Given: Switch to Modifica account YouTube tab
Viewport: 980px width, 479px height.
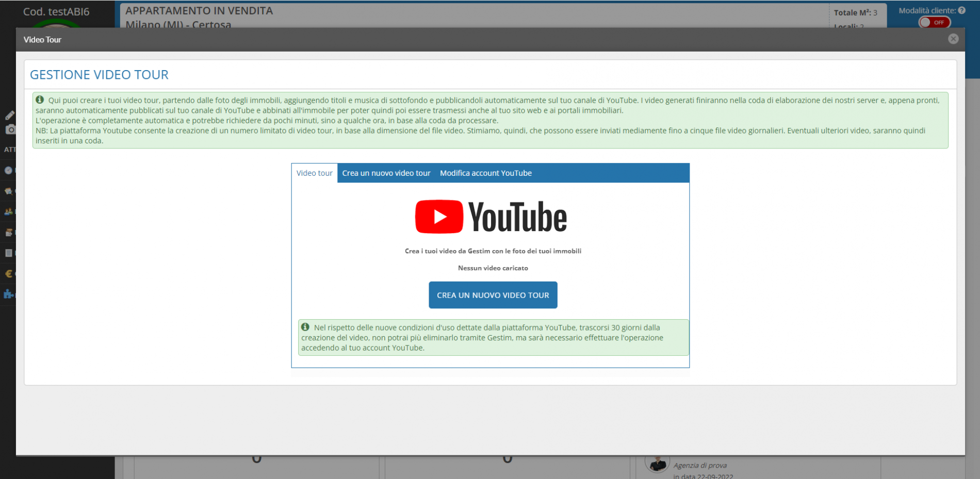Looking at the screenshot, I should click(486, 173).
